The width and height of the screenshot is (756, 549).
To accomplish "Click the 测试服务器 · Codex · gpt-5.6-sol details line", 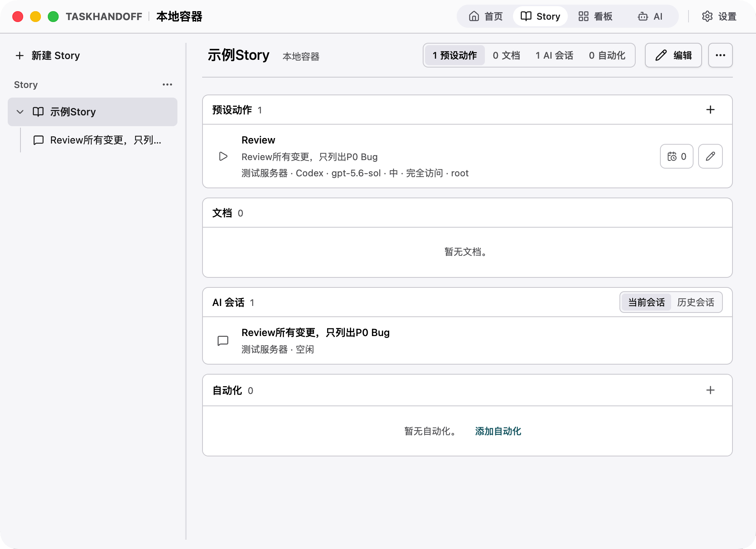I will pyautogui.click(x=355, y=173).
